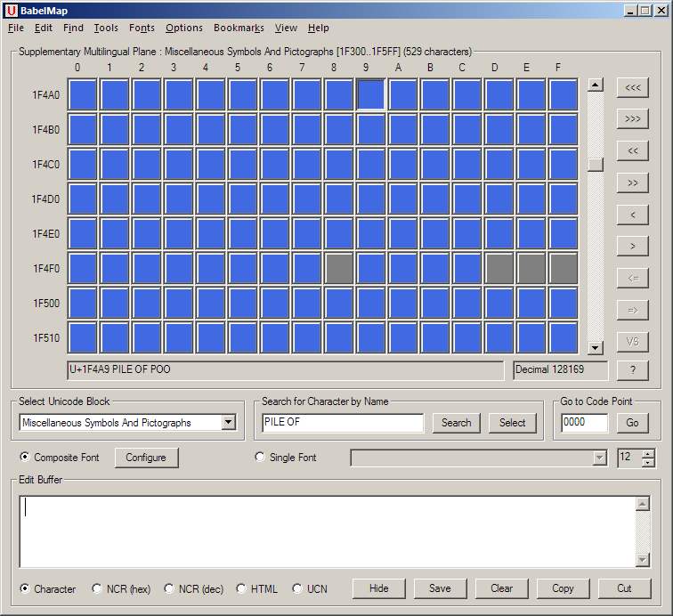Image resolution: width=673 pixels, height=616 pixels.
Task: Click the Hide edit buffer button
Action: point(379,588)
